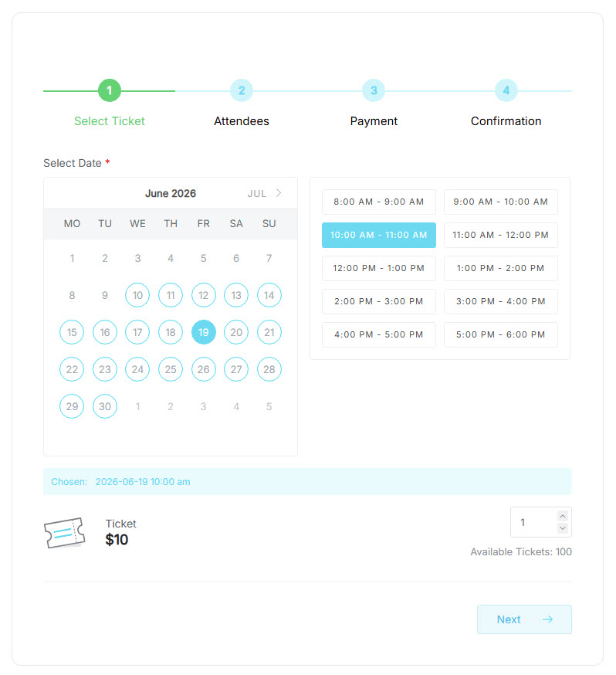Click the selected date June 19
The image size is (616, 675).
click(x=204, y=332)
